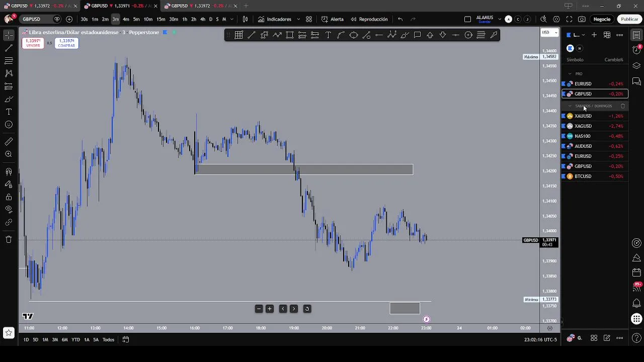Select the 5A range tab
Viewport: 644px width, 362px height.
click(x=96, y=340)
